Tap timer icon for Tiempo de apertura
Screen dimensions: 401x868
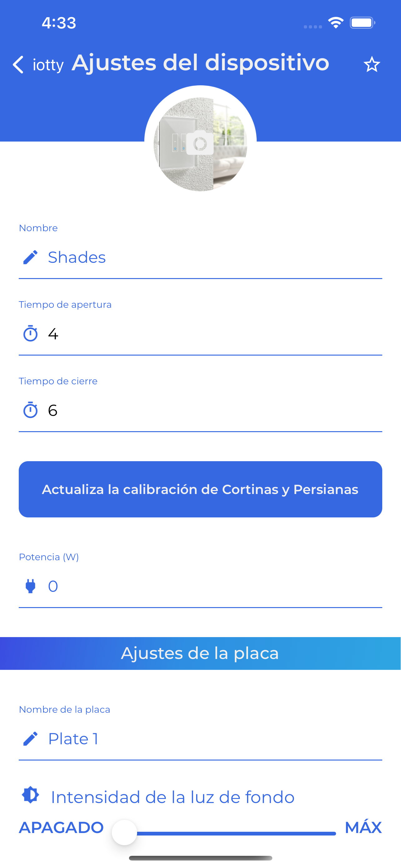tap(30, 334)
